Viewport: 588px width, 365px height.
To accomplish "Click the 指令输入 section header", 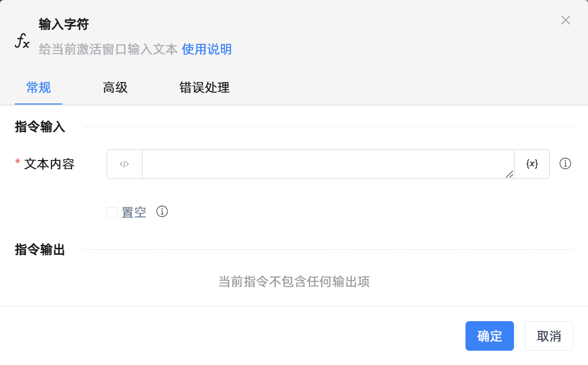I will click(x=40, y=127).
